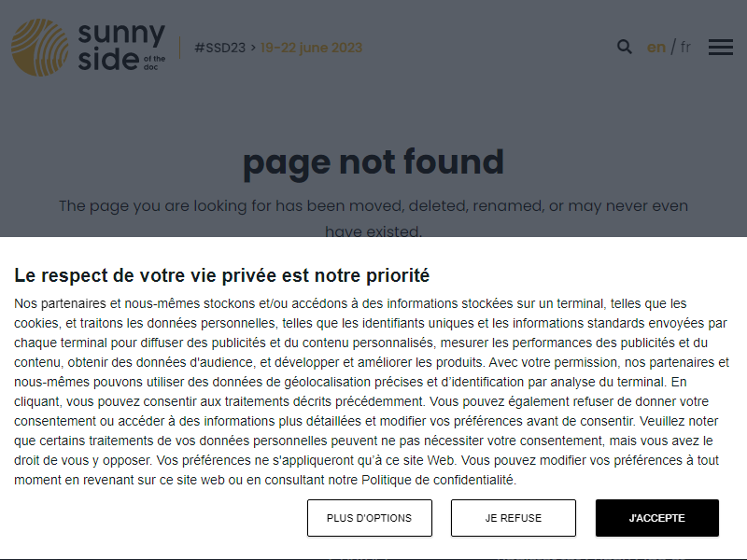The width and height of the screenshot is (747, 560).
Task: Switch site language to 'en'
Action: coord(656,48)
